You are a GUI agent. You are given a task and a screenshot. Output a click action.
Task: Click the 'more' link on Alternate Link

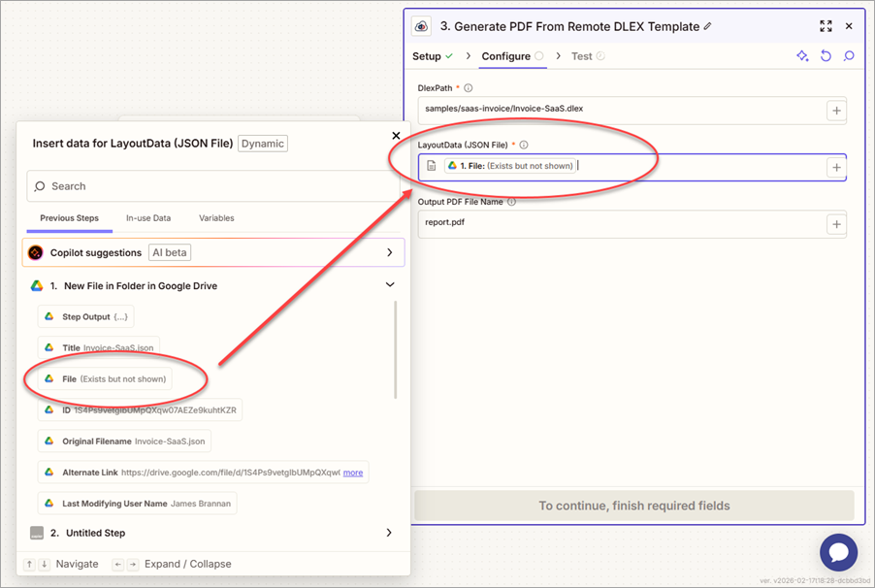pyautogui.click(x=353, y=473)
